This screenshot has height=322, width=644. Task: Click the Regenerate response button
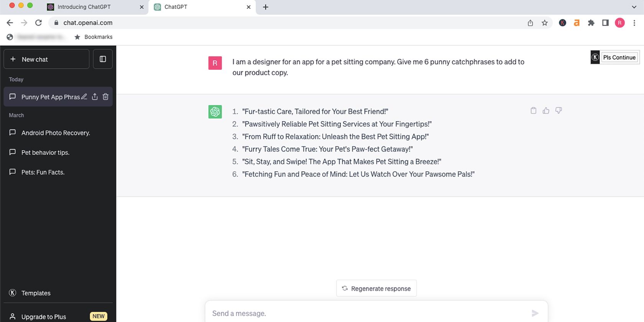pyautogui.click(x=376, y=288)
